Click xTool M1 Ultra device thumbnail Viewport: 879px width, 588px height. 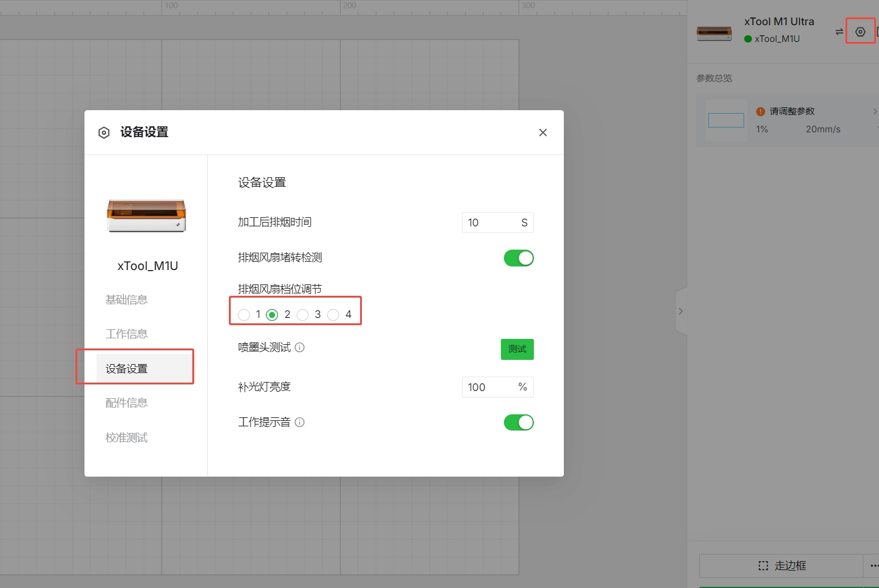pyautogui.click(x=714, y=33)
